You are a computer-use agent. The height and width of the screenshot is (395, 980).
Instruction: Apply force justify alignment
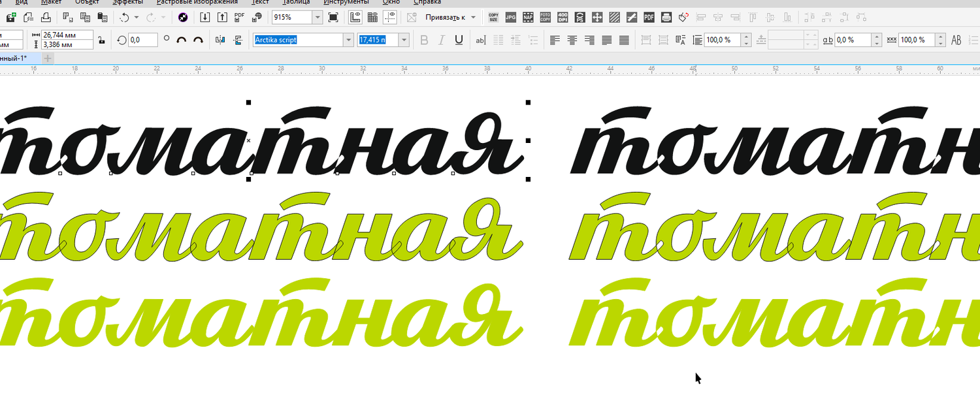coord(624,40)
